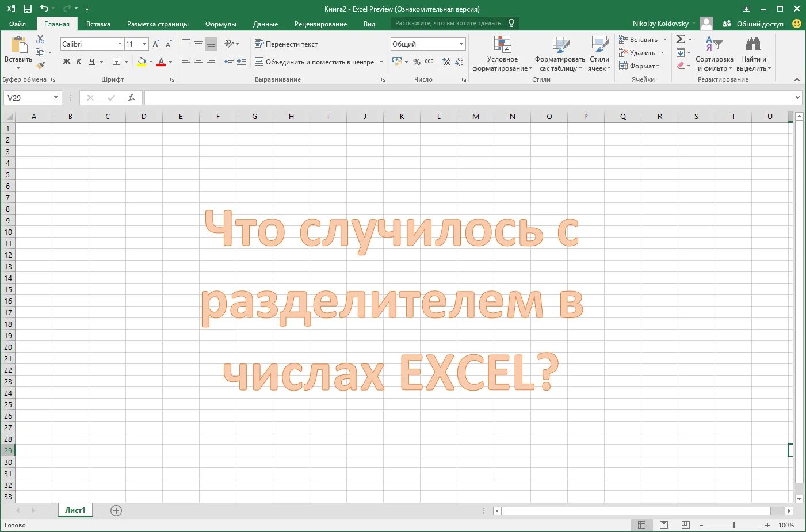806x532 pixels.
Task: Click the AutoSum sigma icon
Action: (x=681, y=39)
